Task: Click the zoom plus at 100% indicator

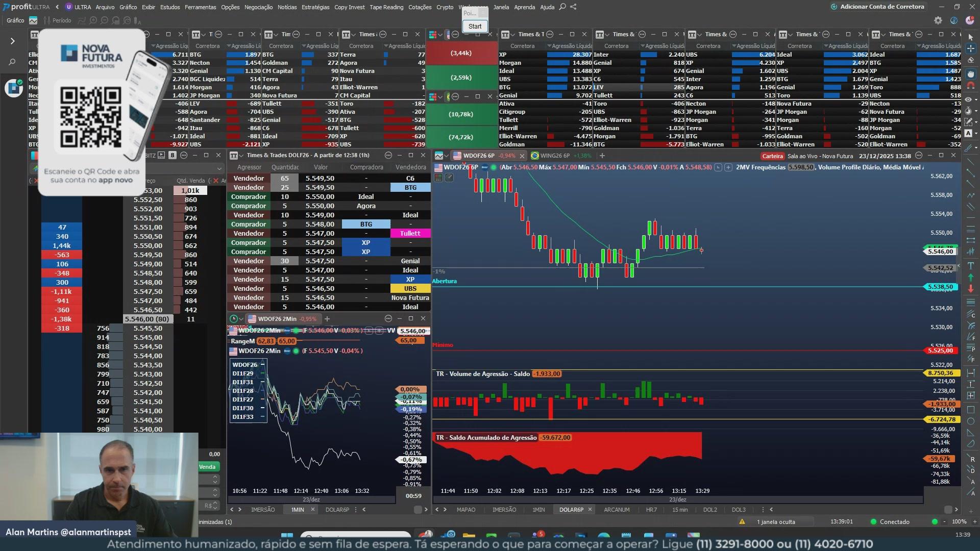Action: [x=975, y=521]
